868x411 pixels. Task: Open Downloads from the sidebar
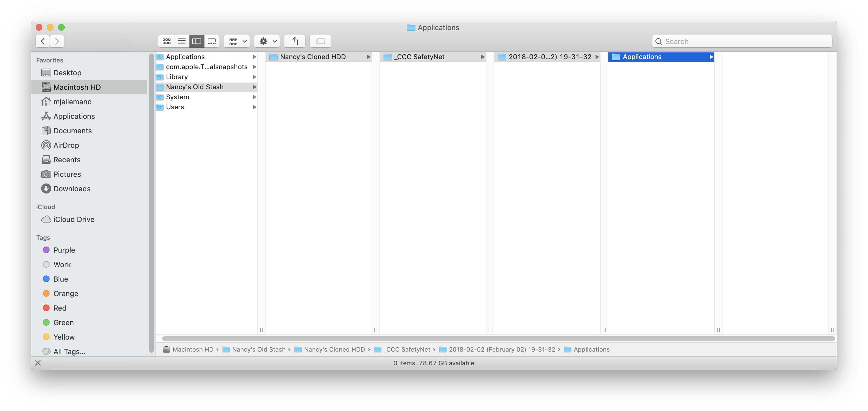point(72,188)
